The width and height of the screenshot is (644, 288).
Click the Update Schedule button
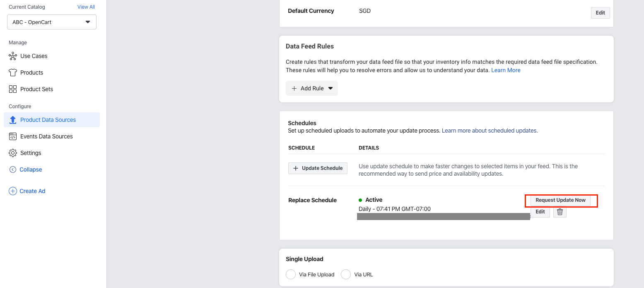[x=318, y=168]
